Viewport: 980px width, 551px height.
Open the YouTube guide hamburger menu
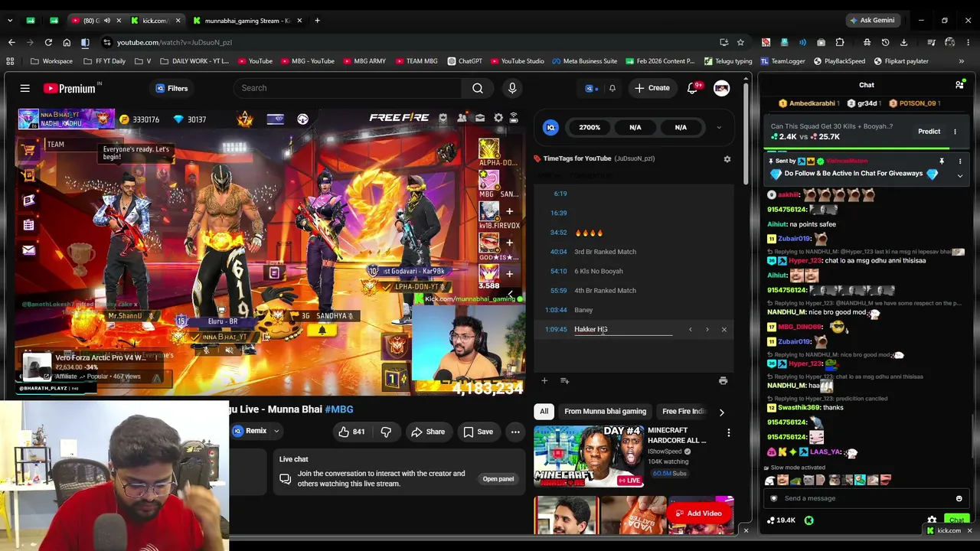point(24,88)
